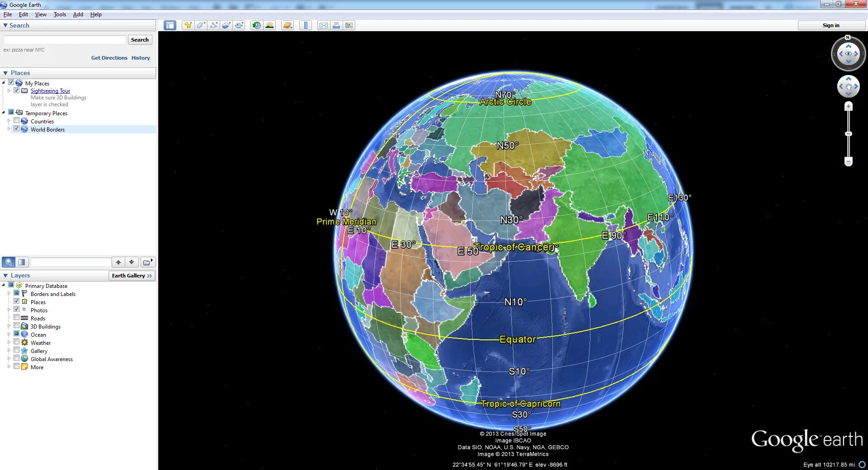Zoom in with the plus button
The width and height of the screenshot is (868, 470).
point(849,107)
